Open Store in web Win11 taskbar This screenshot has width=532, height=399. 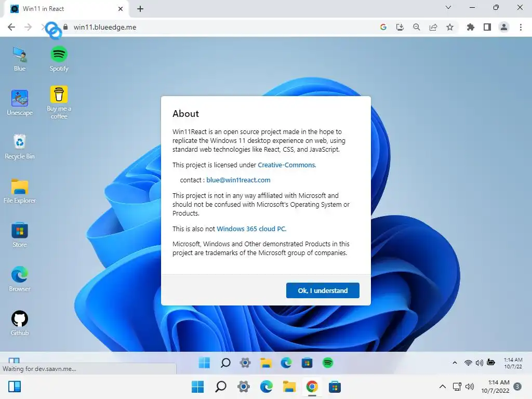tap(307, 363)
